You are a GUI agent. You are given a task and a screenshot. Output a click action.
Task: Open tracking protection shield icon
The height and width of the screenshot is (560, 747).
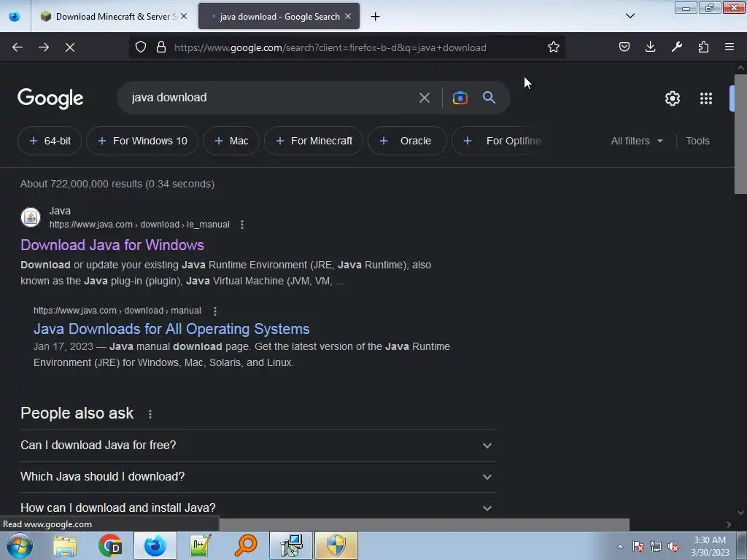(141, 47)
